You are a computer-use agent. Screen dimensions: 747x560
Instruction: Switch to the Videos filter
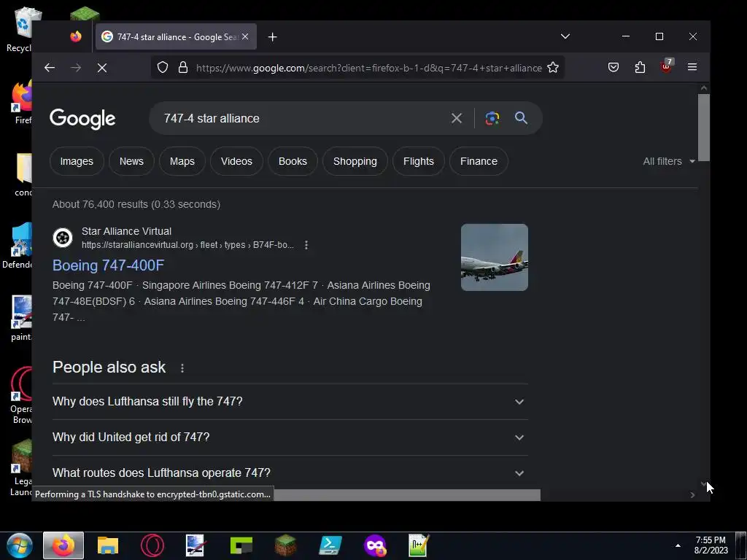pos(237,161)
